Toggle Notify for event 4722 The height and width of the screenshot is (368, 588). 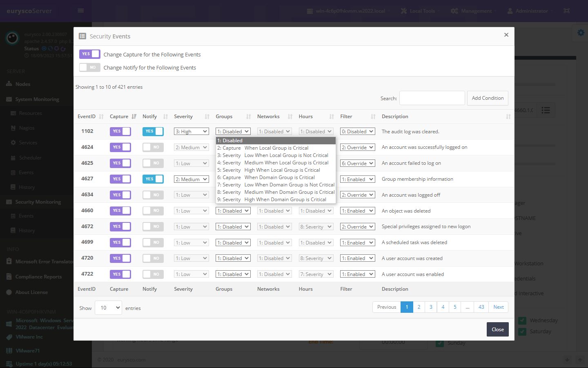pos(153,274)
